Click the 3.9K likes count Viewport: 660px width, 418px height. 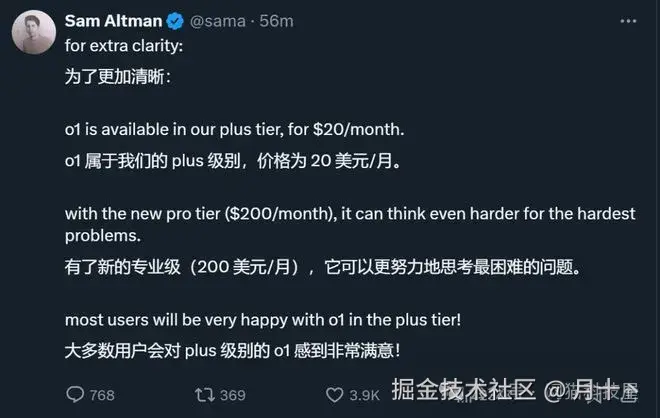(363, 395)
